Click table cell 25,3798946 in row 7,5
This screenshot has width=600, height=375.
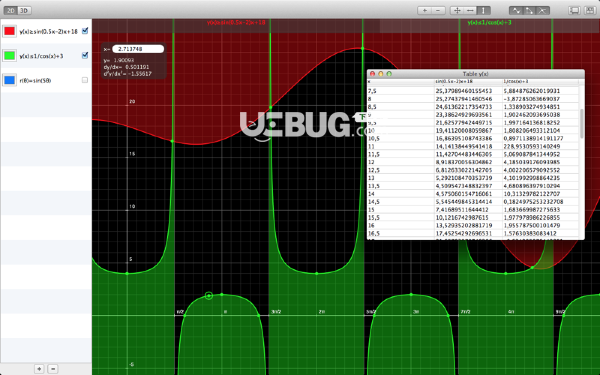[464, 91]
